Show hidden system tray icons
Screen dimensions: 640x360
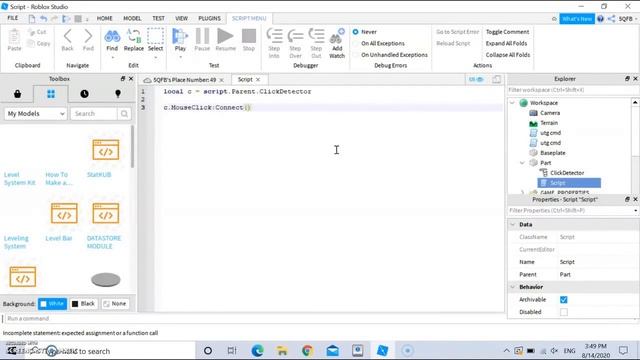coord(507,351)
